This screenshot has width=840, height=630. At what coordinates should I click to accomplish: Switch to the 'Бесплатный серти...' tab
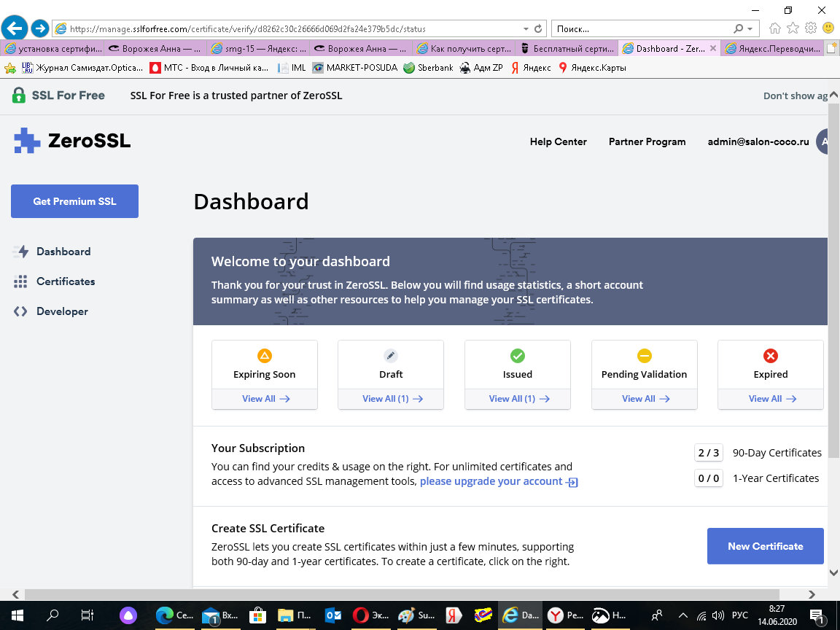coord(567,49)
